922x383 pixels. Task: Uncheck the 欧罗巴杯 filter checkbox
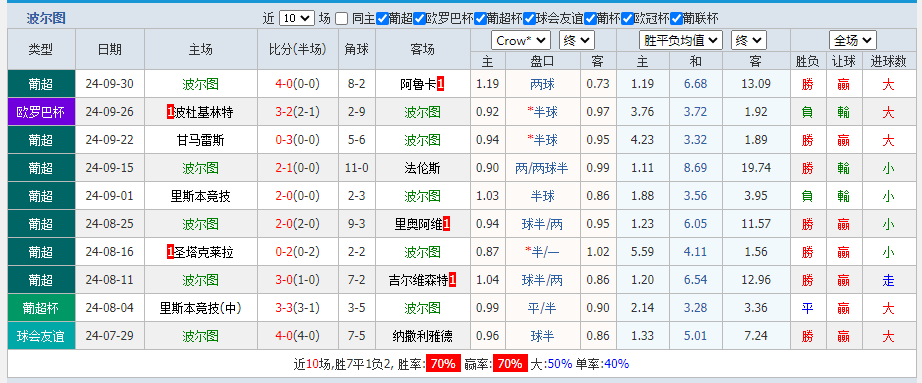pyautogui.click(x=419, y=19)
